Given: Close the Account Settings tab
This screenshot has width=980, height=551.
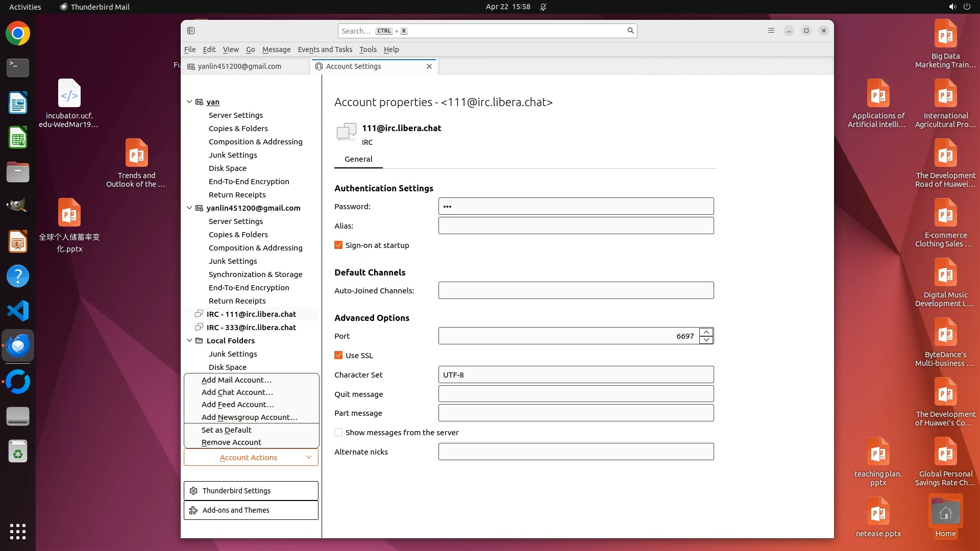Looking at the screenshot, I should (429, 66).
